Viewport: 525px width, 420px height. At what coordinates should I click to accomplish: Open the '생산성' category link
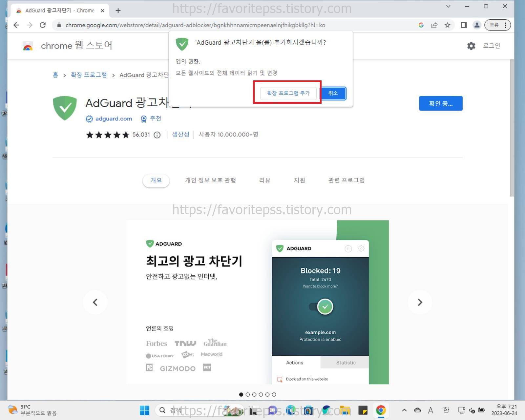click(180, 135)
